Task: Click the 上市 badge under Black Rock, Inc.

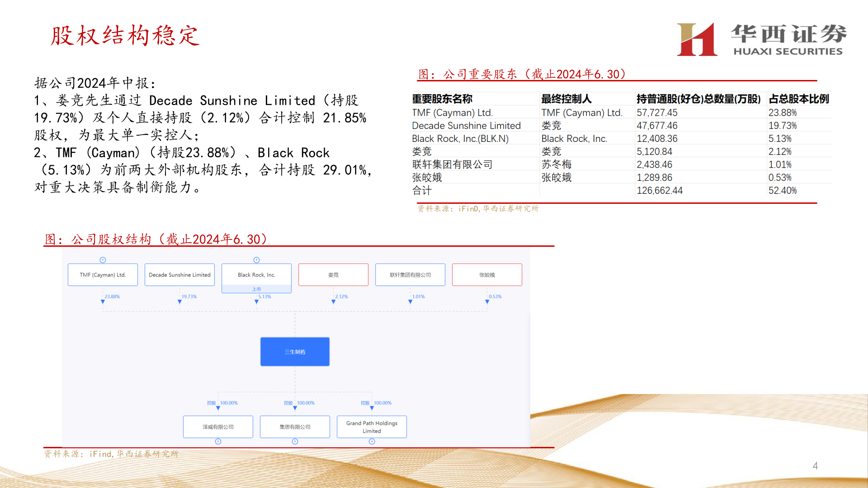Action: [x=257, y=289]
